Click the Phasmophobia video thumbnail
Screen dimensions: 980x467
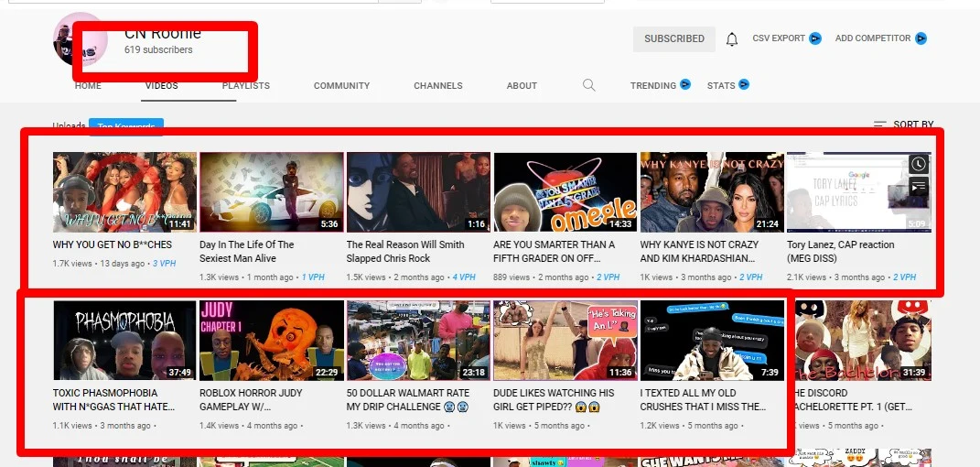[124, 340]
